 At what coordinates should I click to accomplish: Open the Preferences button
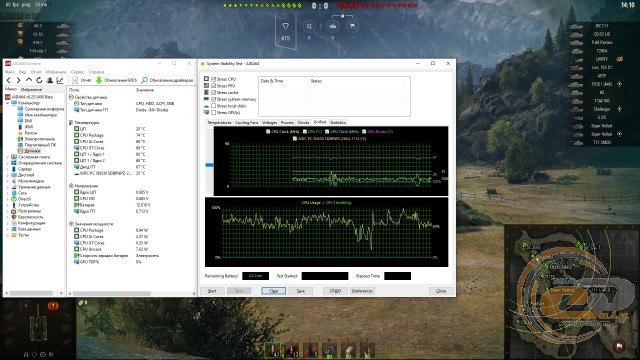(362, 291)
